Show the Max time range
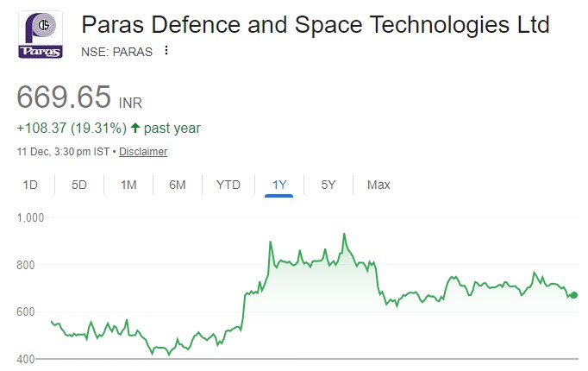Screen dimensions: 588x371 point(378,185)
